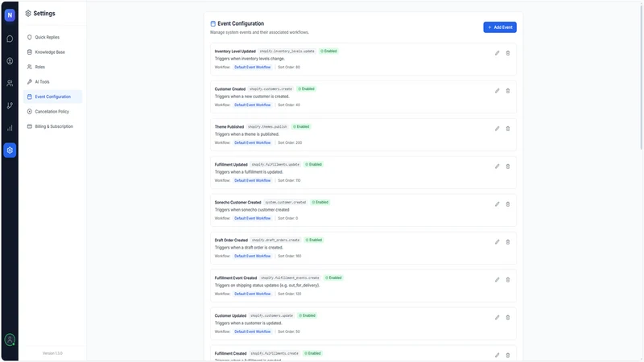Click the system.customer.created event code
This screenshot has height=362, width=644.
click(x=286, y=203)
